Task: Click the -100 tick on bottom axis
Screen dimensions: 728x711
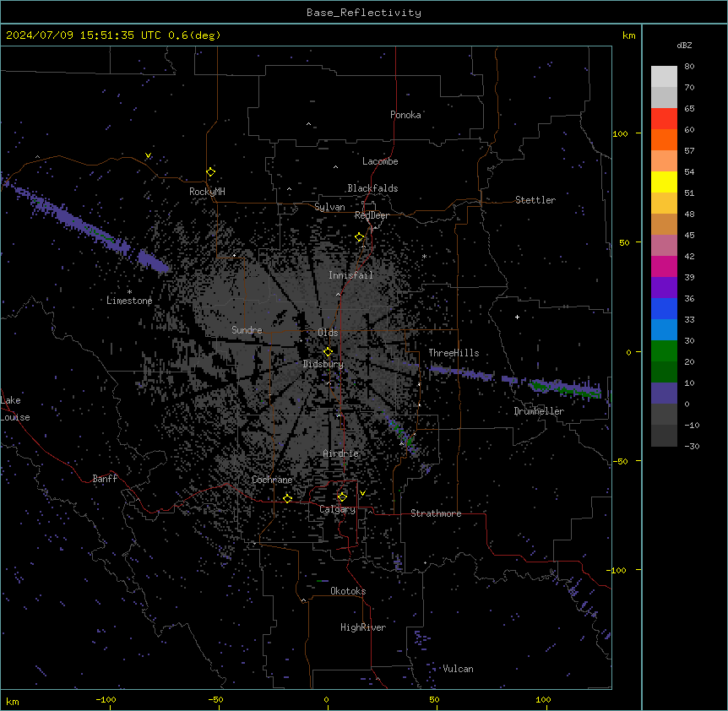Action: [106, 699]
